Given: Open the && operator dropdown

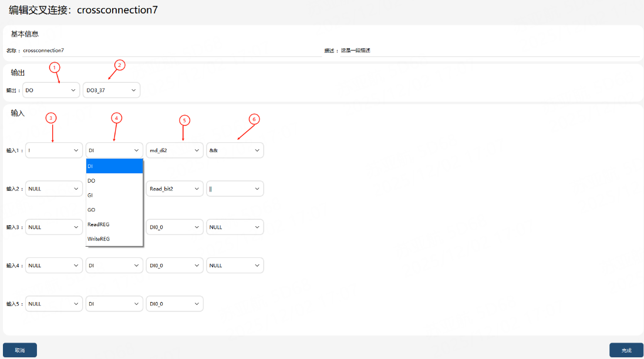Looking at the screenshot, I should (235, 150).
